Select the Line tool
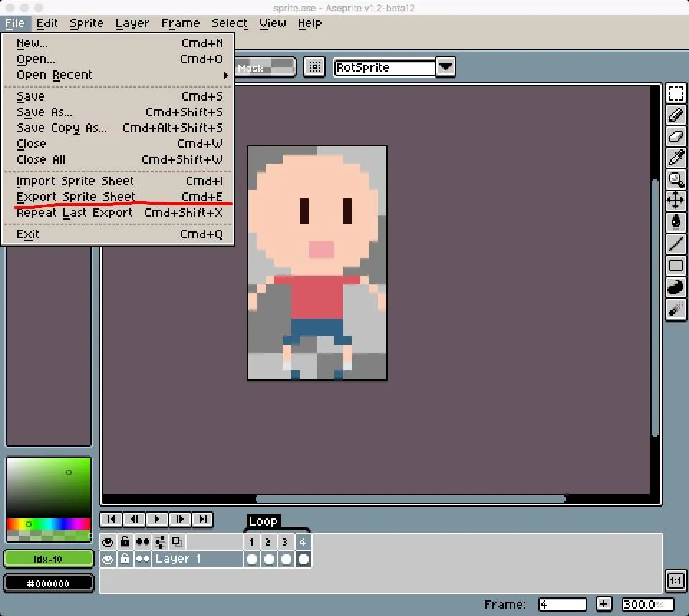This screenshot has height=616, width=689. 676,243
